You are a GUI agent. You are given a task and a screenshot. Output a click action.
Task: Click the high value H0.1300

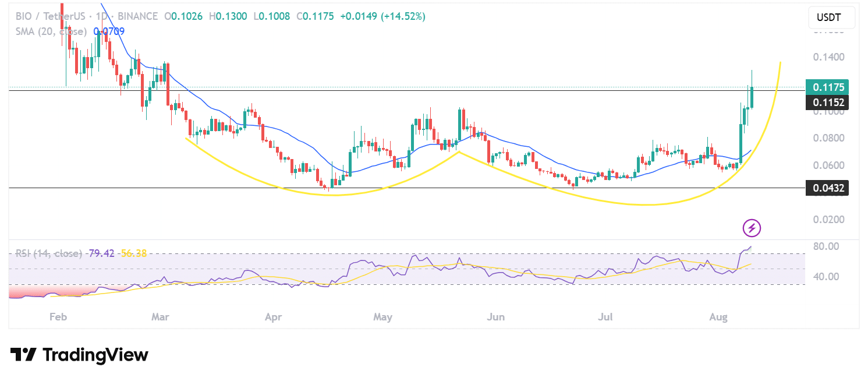(x=229, y=16)
